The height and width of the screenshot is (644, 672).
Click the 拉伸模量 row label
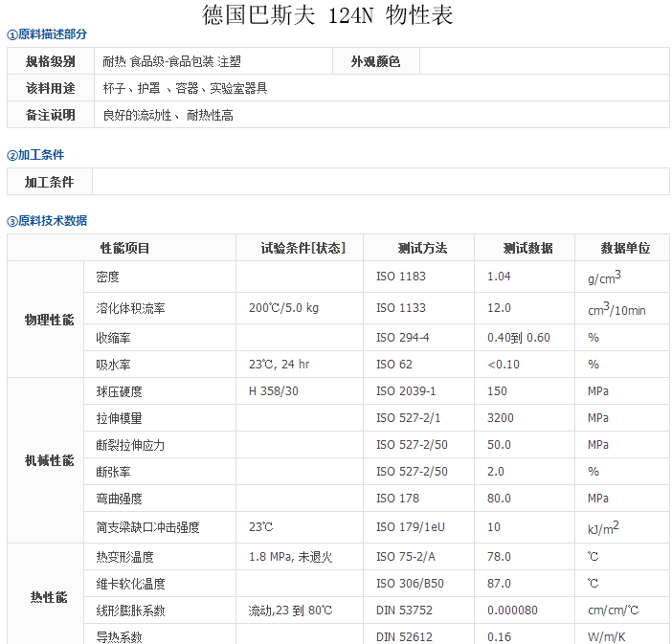point(119,418)
